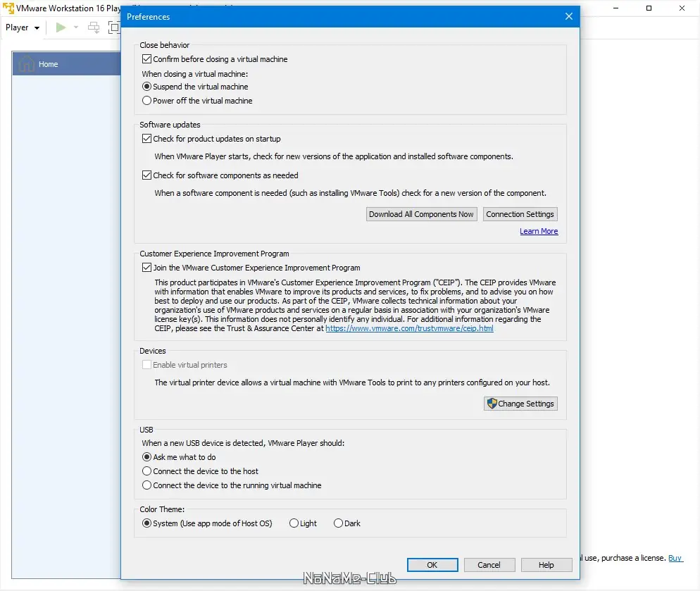Close the VMware Workstation main window
The width and height of the screenshot is (700, 591).
coord(682,8)
